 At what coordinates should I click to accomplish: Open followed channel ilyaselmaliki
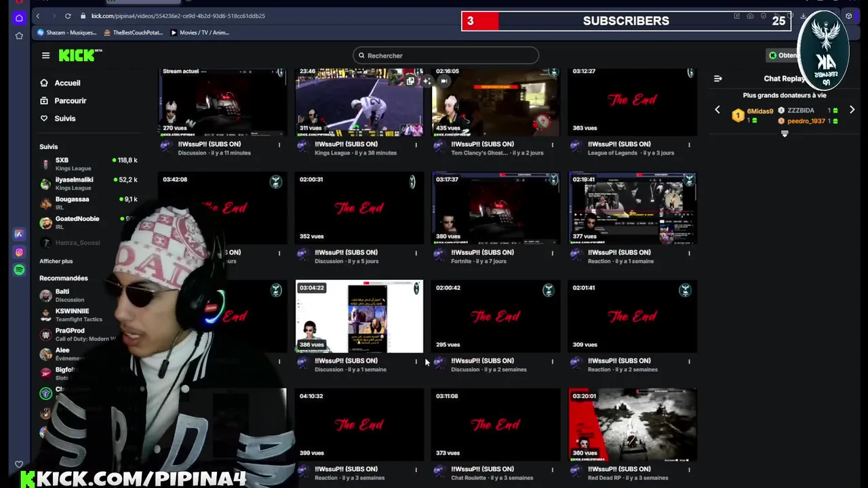(x=88, y=183)
